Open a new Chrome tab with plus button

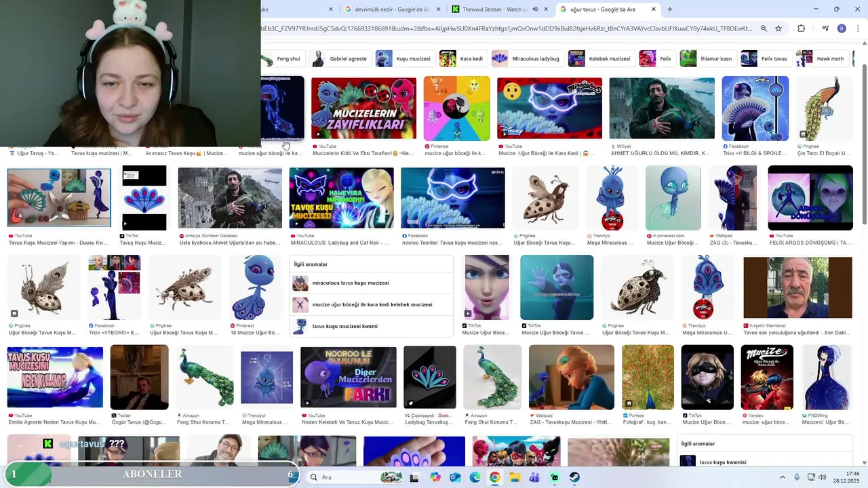(x=670, y=9)
